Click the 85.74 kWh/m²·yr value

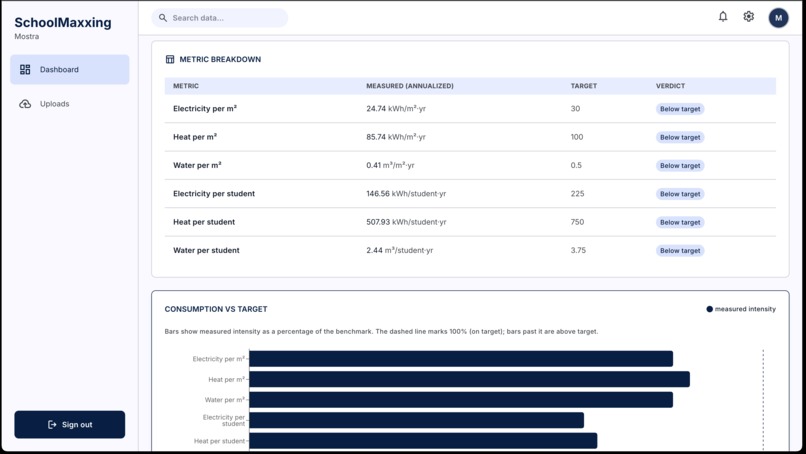tap(396, 137)
